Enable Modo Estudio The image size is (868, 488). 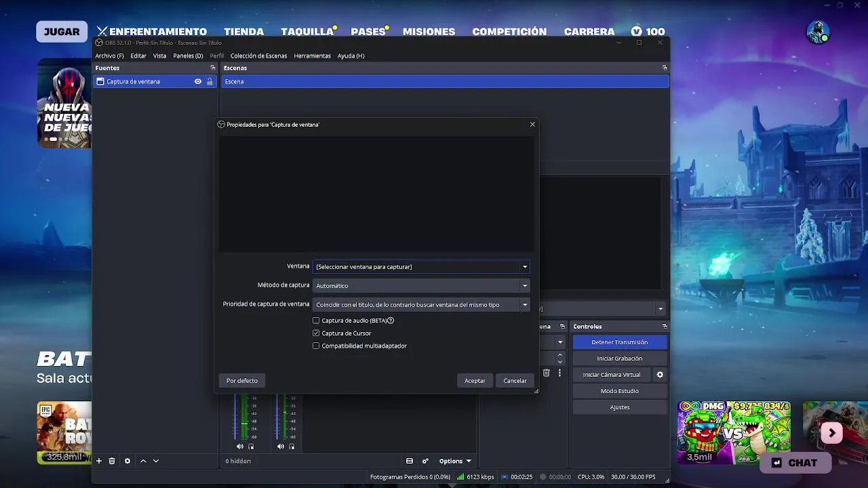pos(620,391)
